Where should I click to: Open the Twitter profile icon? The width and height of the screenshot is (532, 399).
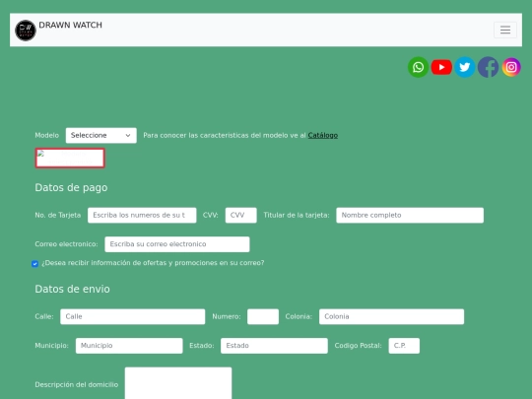(464, 67)
